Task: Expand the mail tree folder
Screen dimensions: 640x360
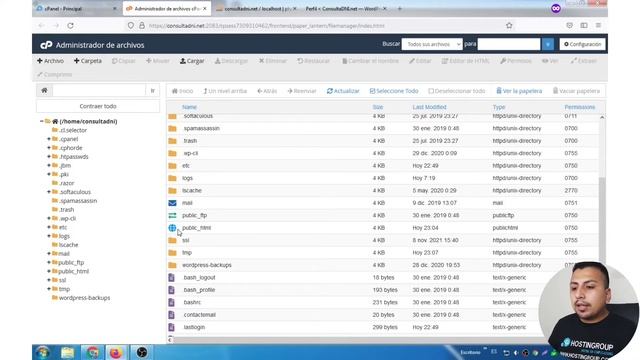Action: coord(49,253)
